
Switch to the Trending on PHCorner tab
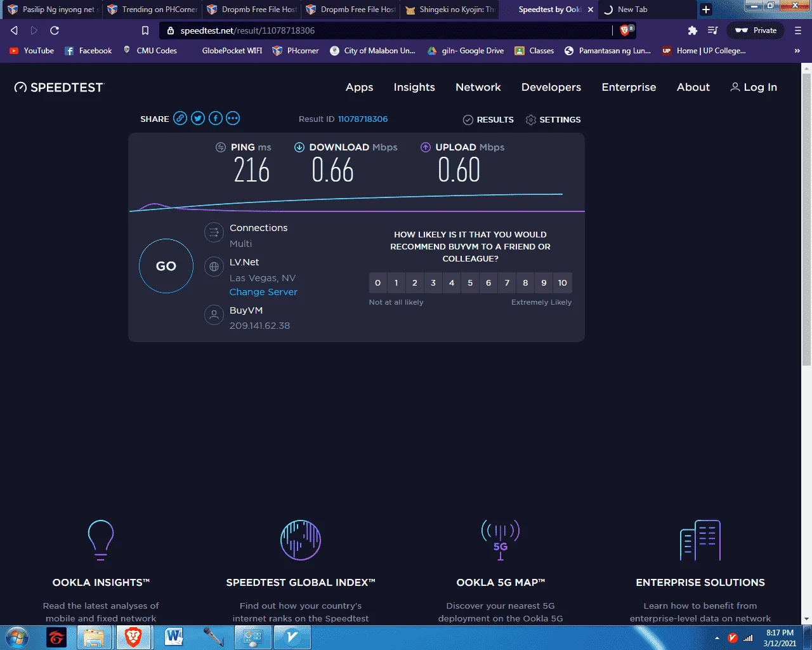point(152,10)
